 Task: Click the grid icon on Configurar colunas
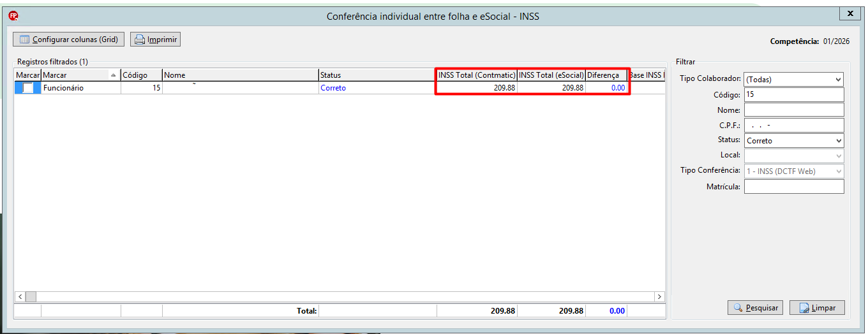(x=24, y=40)
